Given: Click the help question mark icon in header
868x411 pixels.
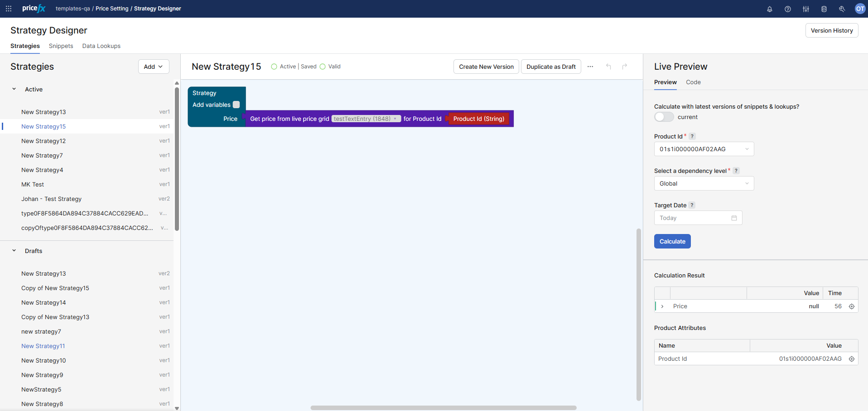Looking at the screenshot, I should point(787,9).
